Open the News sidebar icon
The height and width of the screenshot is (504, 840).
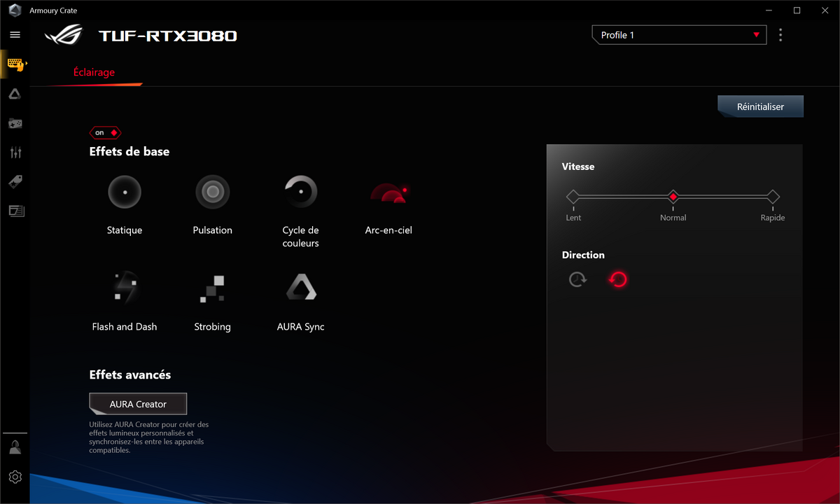coord(15,211)
